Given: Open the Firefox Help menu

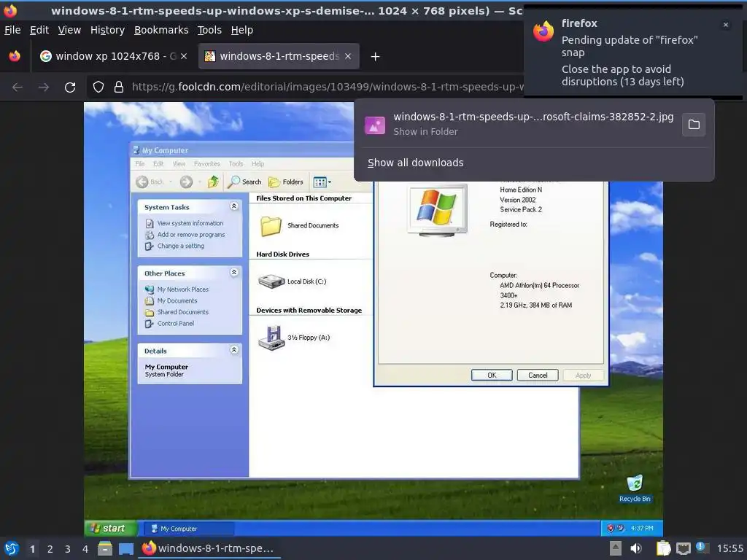Looking at the screenshot, I should click(x=242, y=30).
